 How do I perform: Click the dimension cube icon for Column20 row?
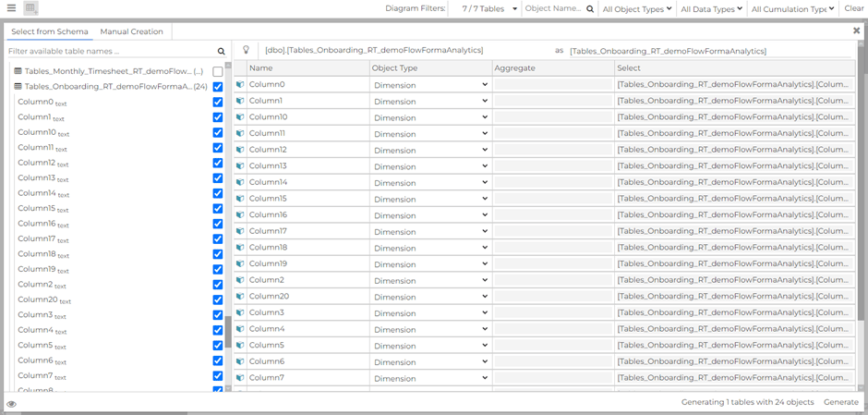[x=240, y=297]
